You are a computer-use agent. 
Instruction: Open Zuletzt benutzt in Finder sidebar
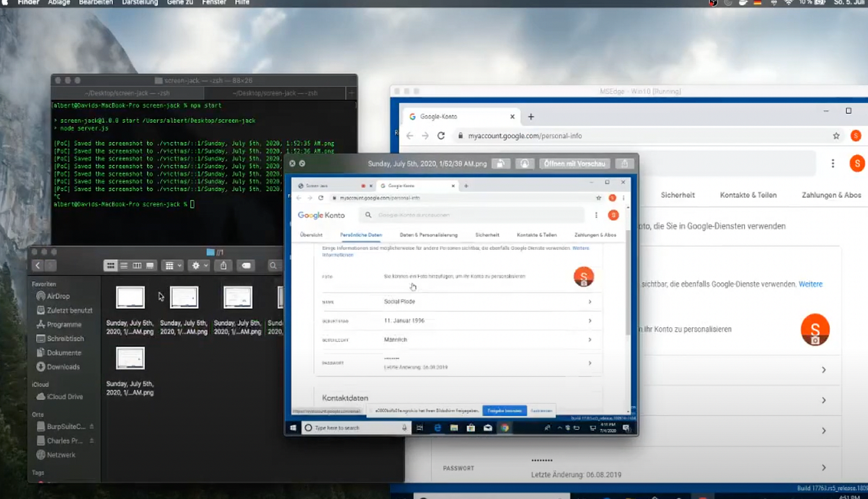click(x=65, y=311)
